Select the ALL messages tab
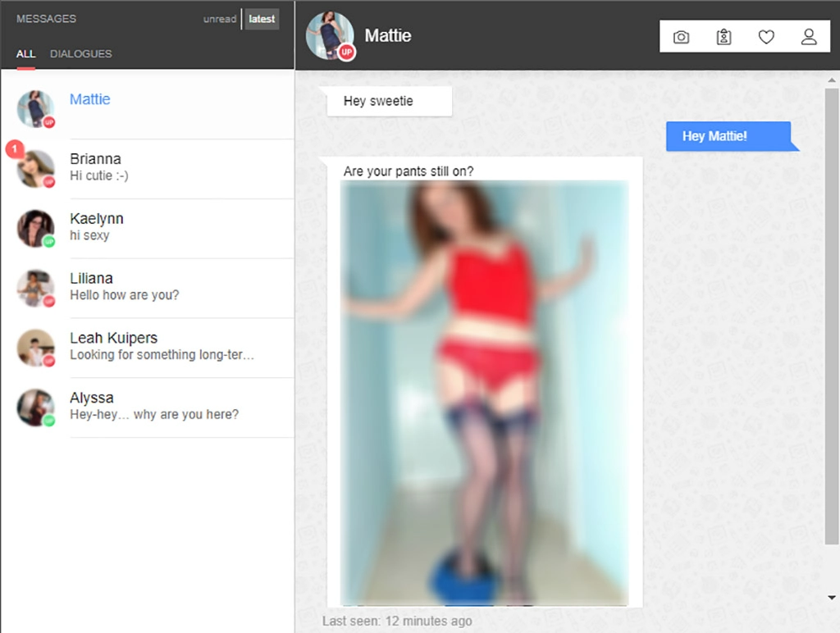Image resolution: width=840 pixels, height=633 pixels. tap(25, 54)
